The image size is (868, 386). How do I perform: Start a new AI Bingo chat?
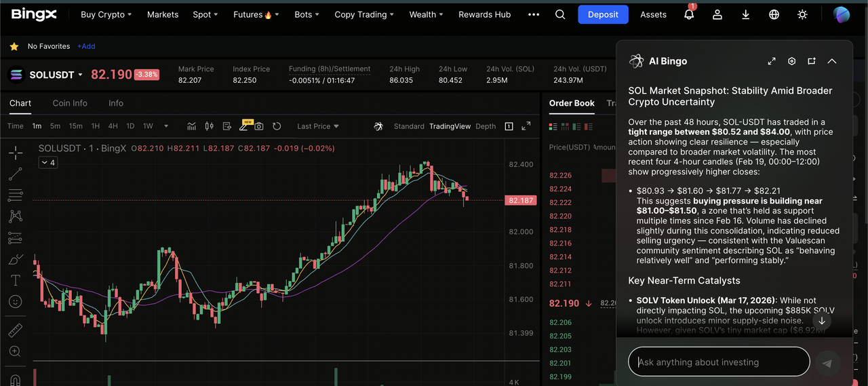(811, 61)
